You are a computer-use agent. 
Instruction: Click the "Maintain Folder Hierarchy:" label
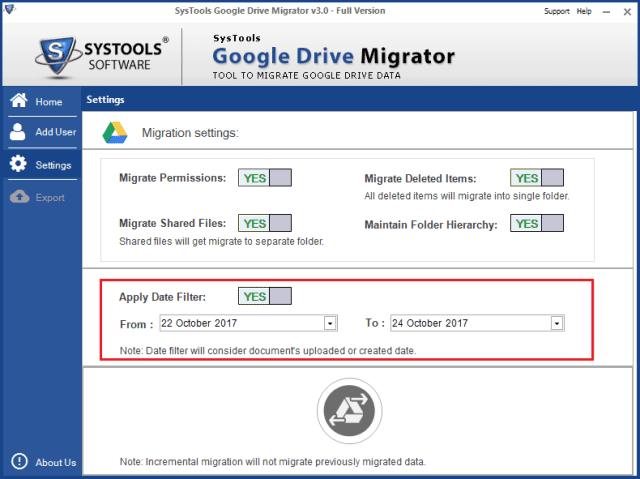pyautogui.click(x=431, y=225)
